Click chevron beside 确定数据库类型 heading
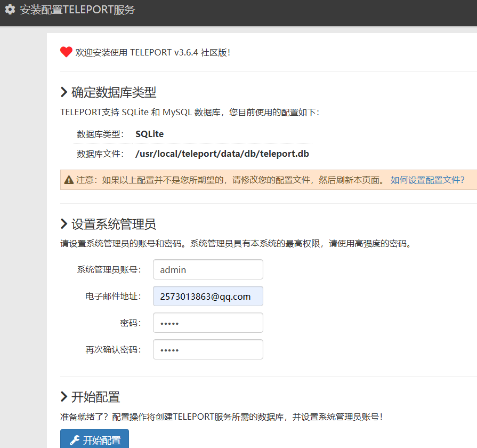Image resolution: width=477 pixels, height=448 pixels. [x=64, y=92]
